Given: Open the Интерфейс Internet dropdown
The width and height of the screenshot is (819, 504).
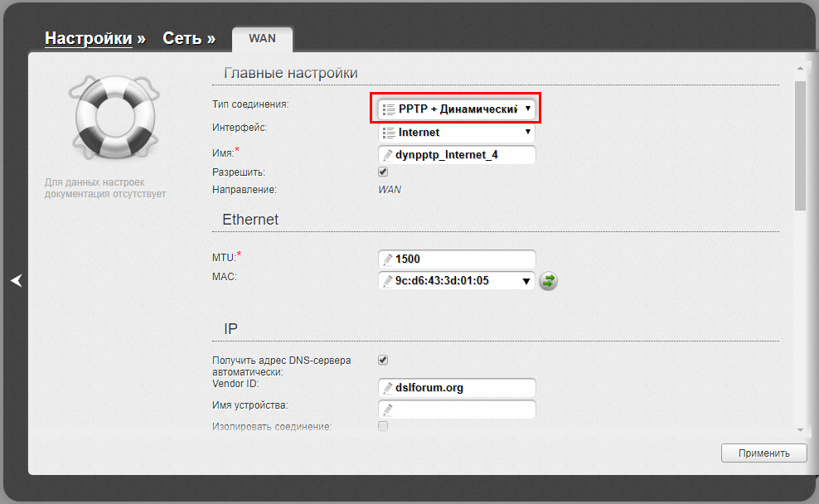Looking at the screenshot, I should click(x=457, y=132).
